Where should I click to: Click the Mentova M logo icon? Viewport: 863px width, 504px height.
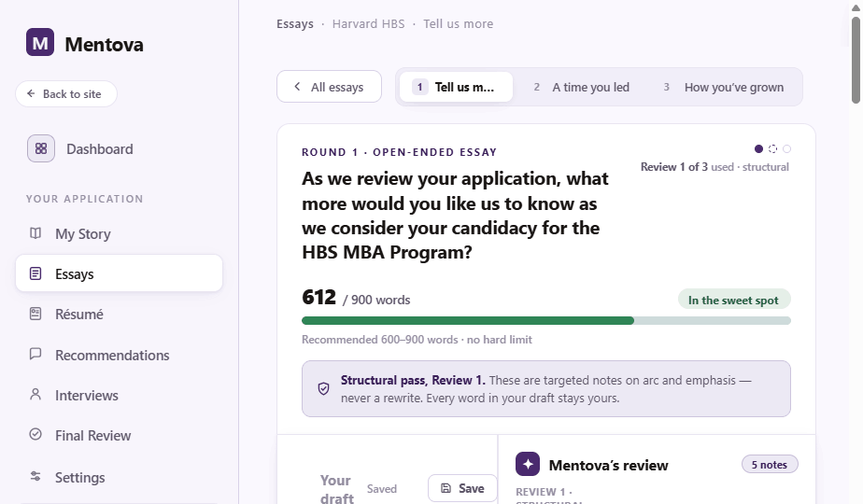(40, 42)
